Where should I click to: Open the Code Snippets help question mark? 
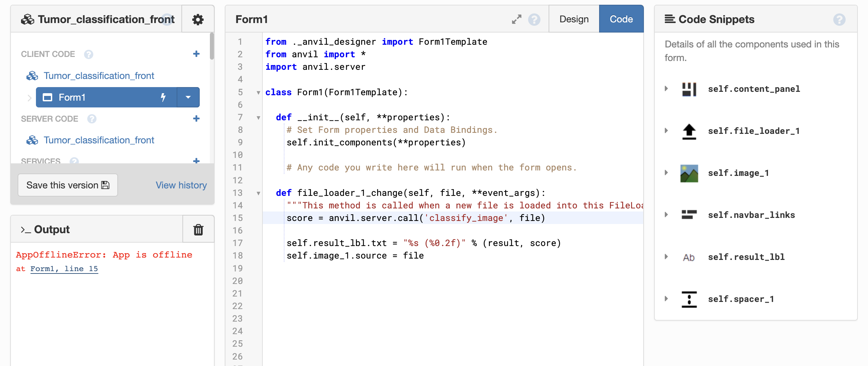(x=839, y=20)
